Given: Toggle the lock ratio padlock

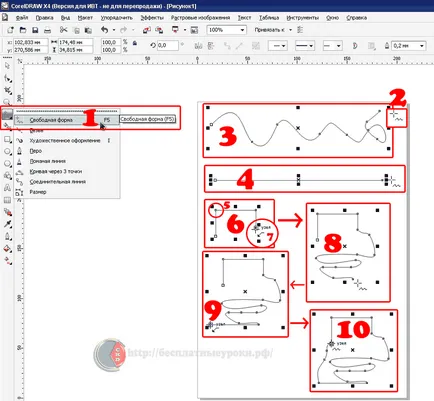Looking at the screenshot, I should pos(135,43).
